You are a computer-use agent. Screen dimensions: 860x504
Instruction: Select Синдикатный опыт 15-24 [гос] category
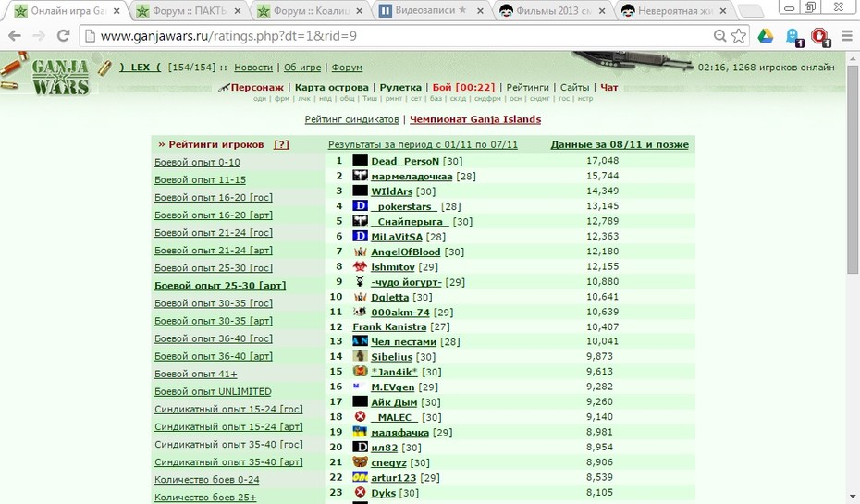(x=228, y=409)
